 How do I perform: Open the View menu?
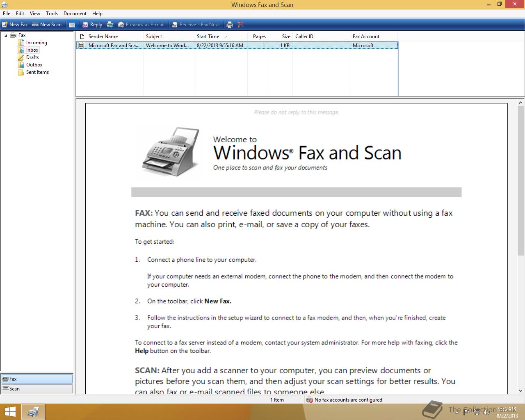click(x=35, y=14)
